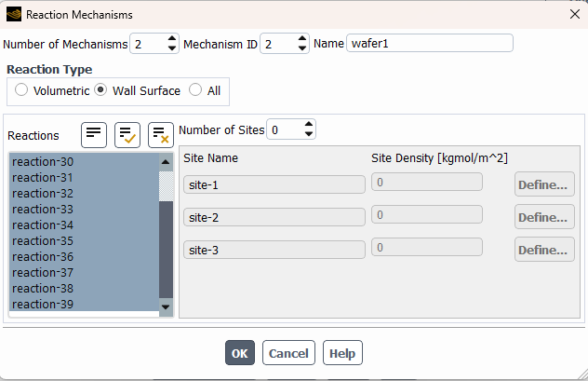Decrease the Number of Sites
Image resolution: width=588 pixels, height=381 pixels.
[x=309, y=134]
